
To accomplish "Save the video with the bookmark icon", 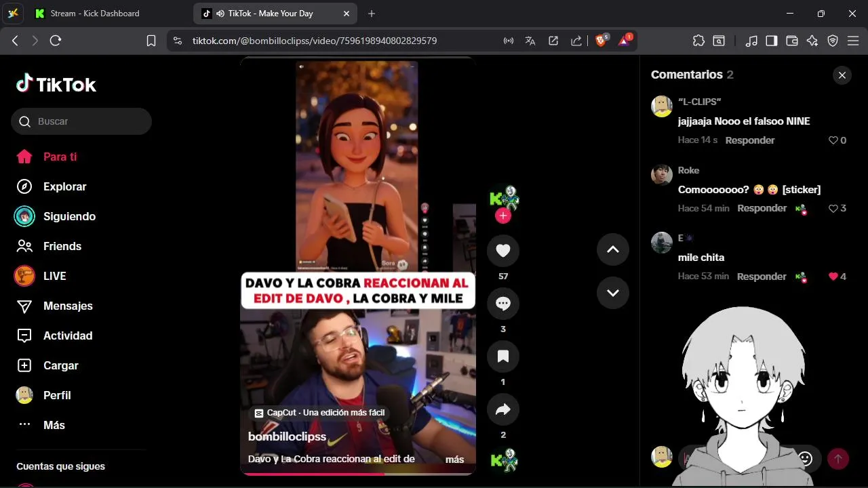I will (503, 357).
